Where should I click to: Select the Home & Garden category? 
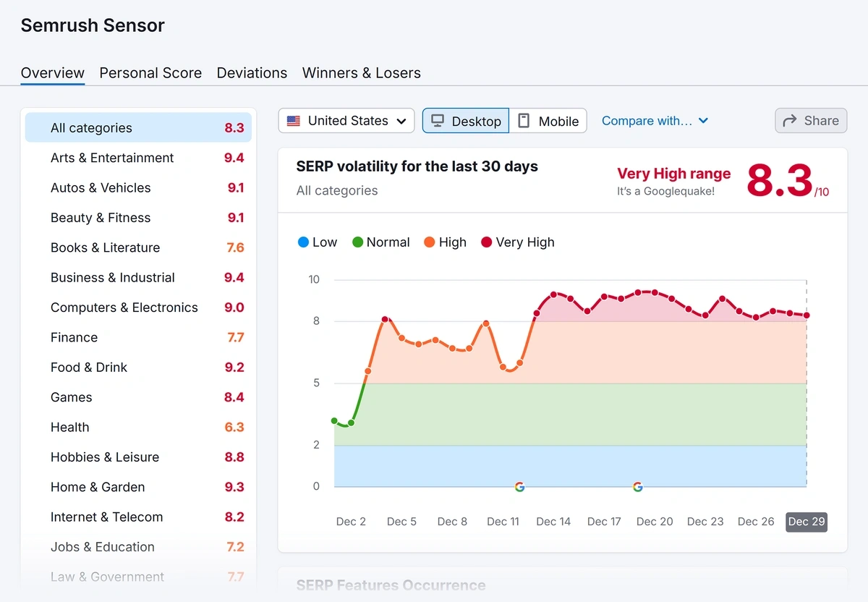(x=138, y=487)
